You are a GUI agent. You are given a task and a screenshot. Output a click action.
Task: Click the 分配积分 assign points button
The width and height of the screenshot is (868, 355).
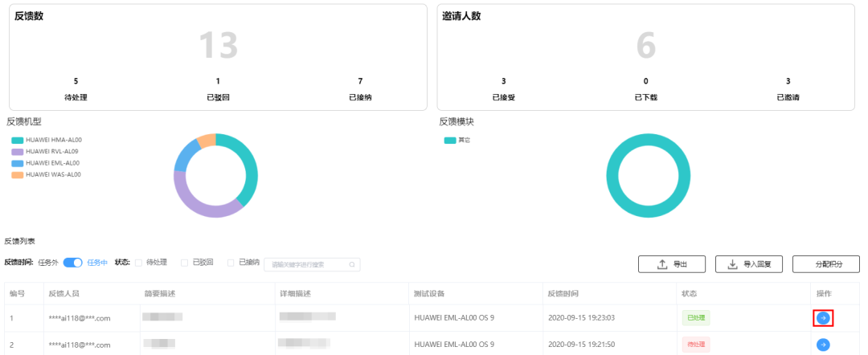(825, 264)
